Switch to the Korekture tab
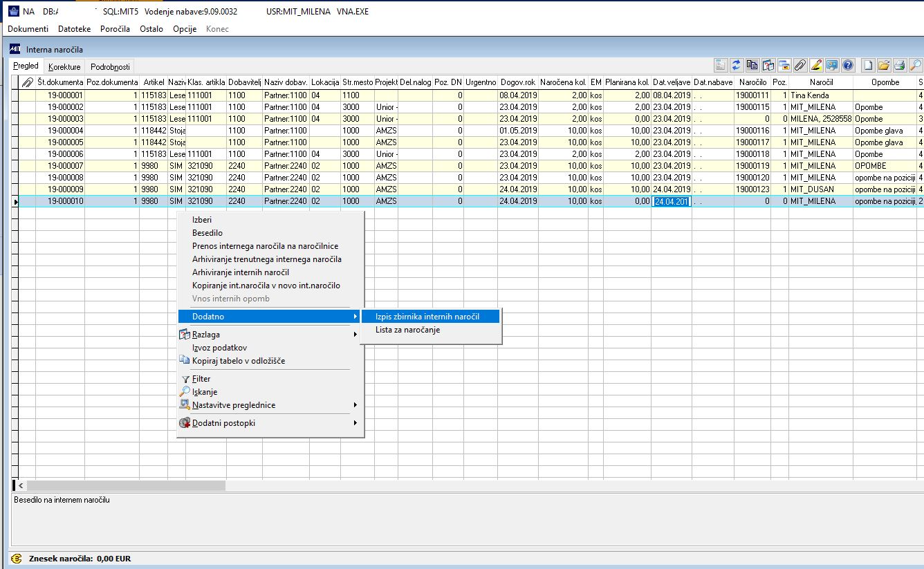 64,67
